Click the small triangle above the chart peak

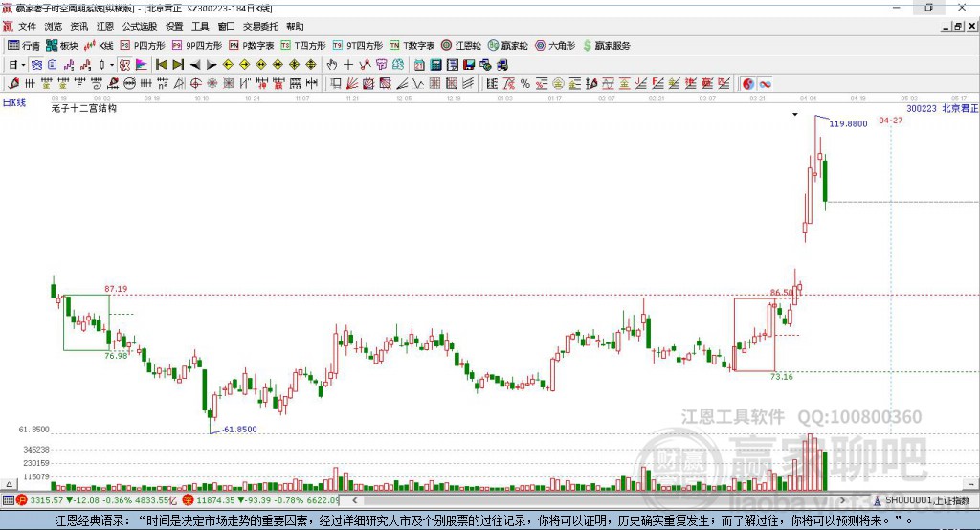[x=794, y=115]
